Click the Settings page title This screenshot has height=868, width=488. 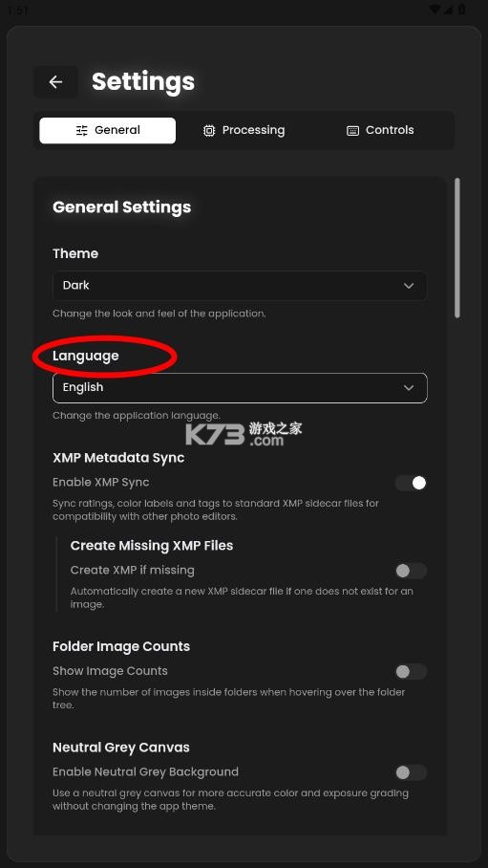142,81
